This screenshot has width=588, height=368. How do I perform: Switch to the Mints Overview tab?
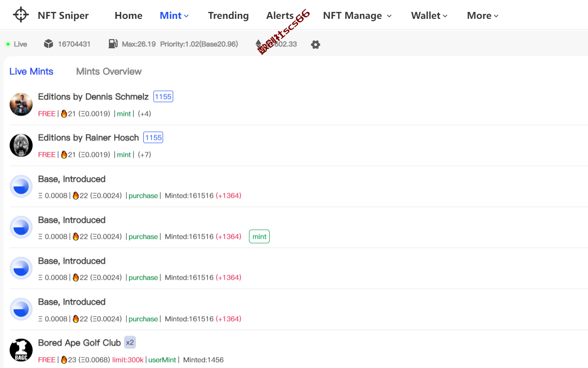(x=109, y=71)
